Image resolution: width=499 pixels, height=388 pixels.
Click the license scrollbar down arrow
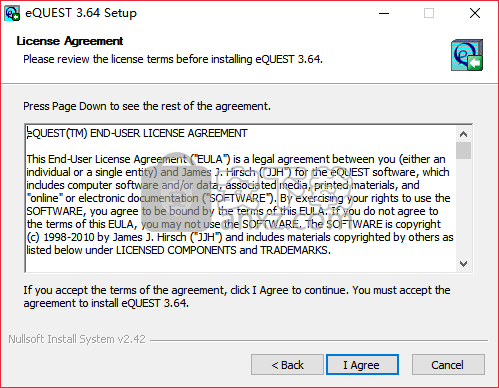pyautogui.click(x=463, y=264)
